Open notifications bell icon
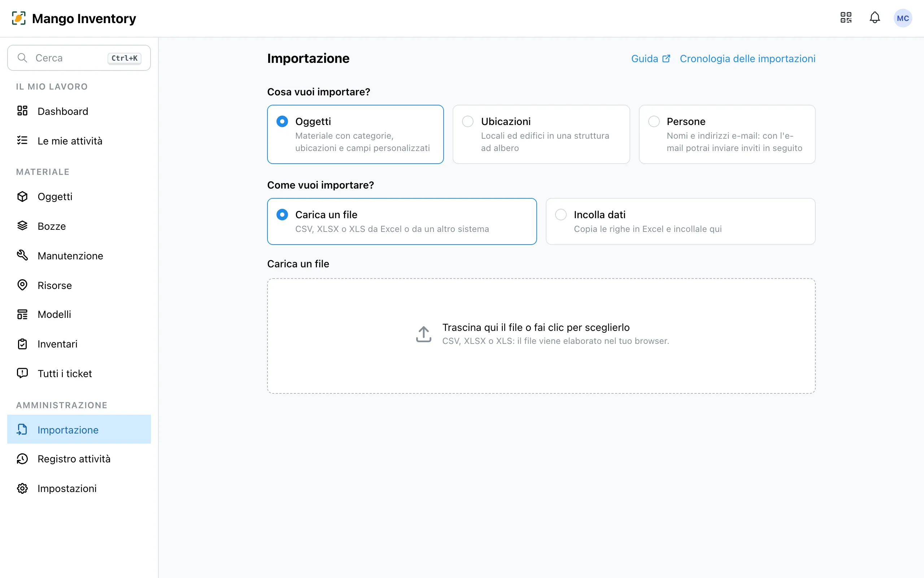Viewport: 924px width, 578px height. (x=875, y=18)
